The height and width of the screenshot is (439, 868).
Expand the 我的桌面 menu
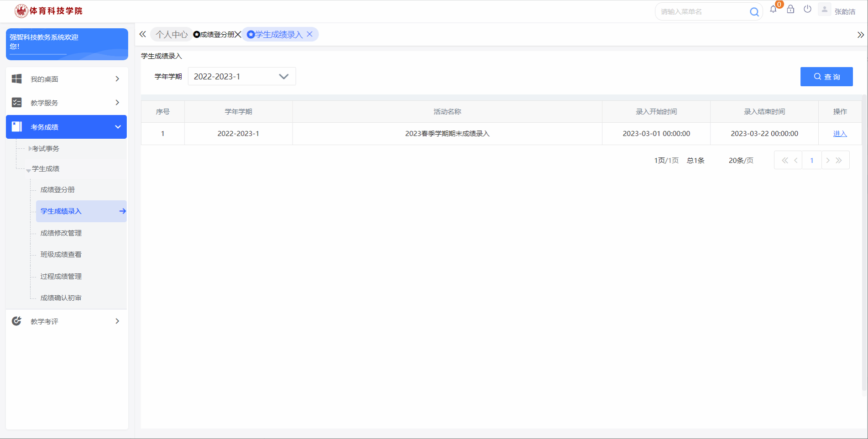pyautogui.click(x=66, y=79)
